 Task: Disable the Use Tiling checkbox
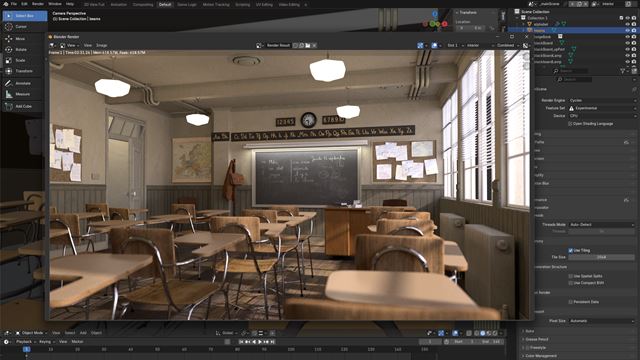pos(571,250)
